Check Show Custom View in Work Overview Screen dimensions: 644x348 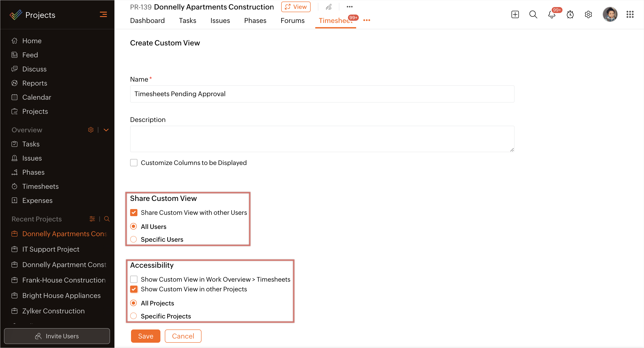tap(134, 279)
